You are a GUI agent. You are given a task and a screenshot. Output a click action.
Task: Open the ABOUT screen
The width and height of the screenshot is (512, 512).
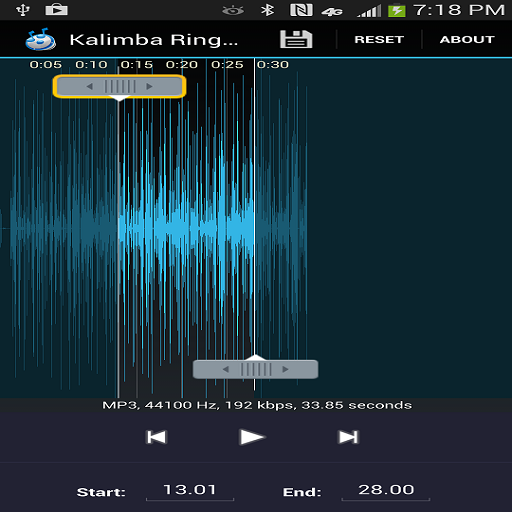(x=467, y=39)
